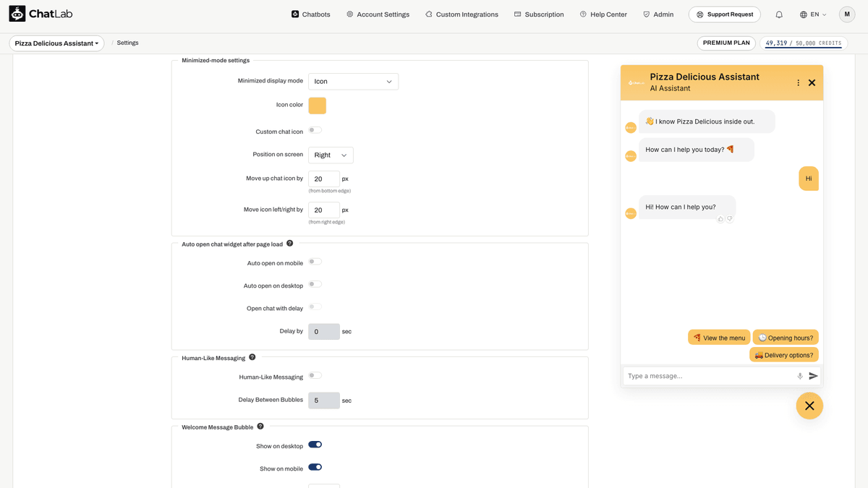868x488 pixels.
Task: Navigate to Subscription
Action: tap(539, 14)
